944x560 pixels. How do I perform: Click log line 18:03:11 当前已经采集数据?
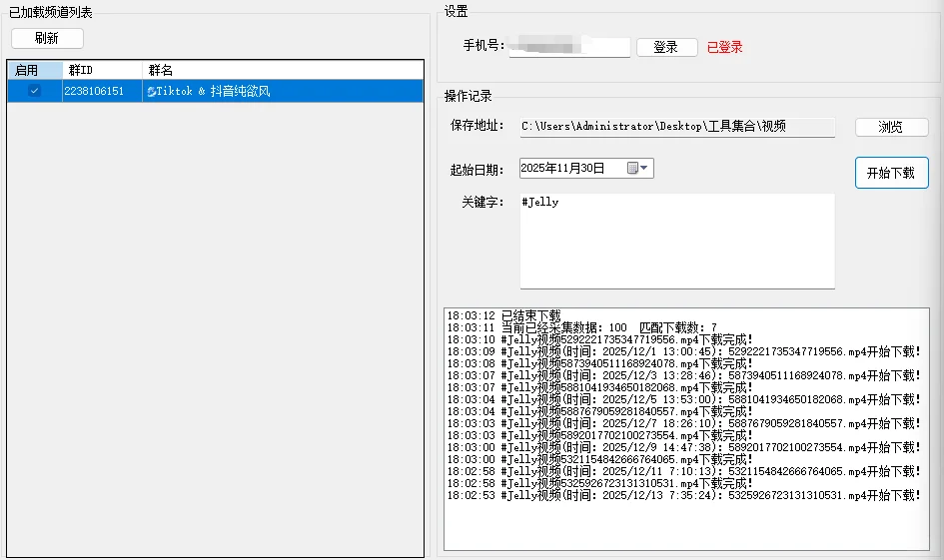pos(581,327)
